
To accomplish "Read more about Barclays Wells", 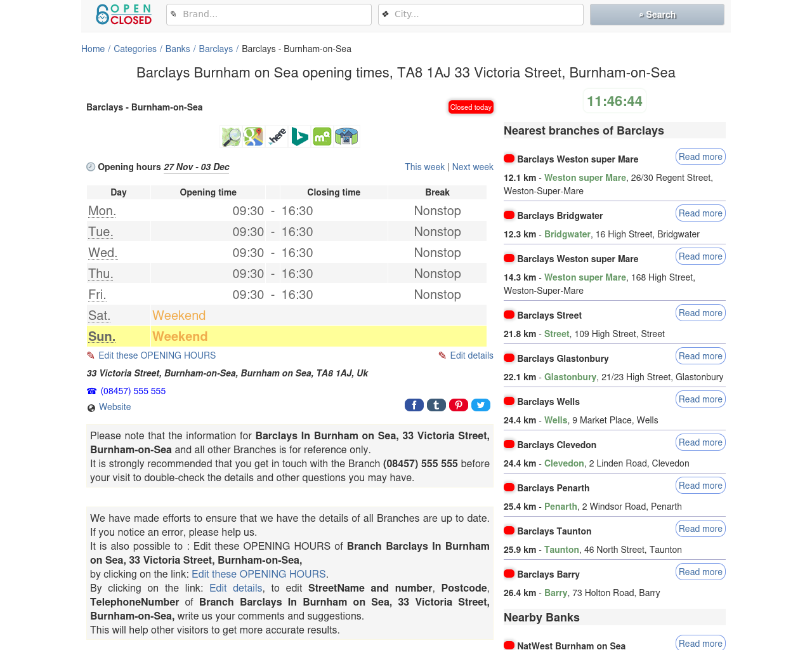I will 700,399.
